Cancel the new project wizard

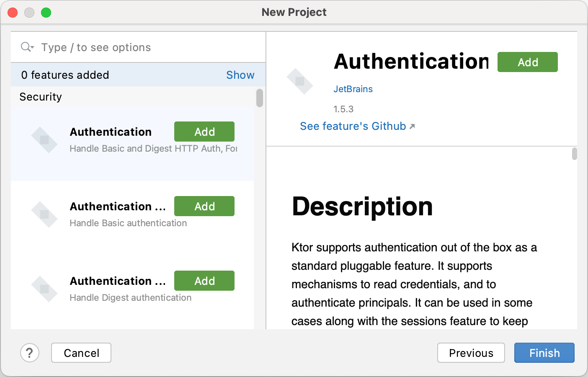(x=81, y=353)
